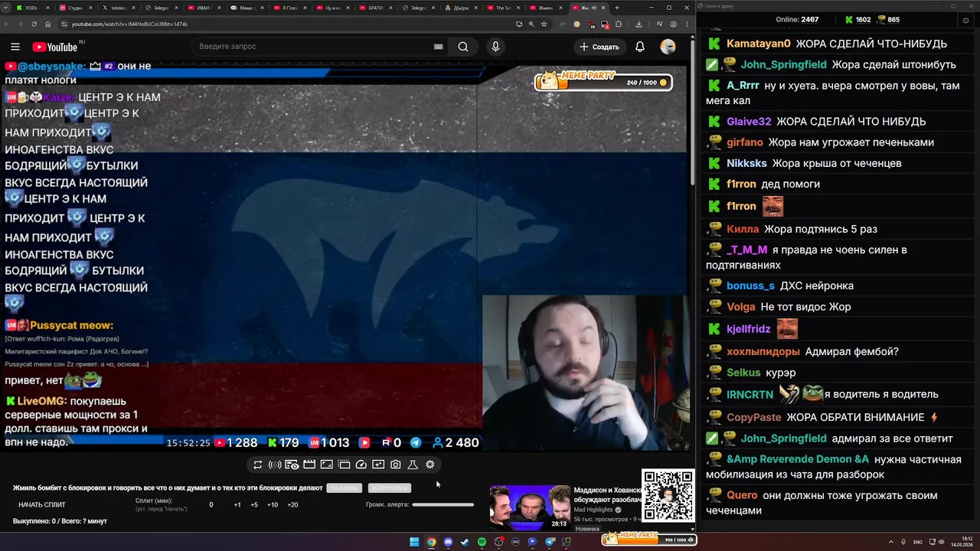Click the На аукцион button
Viewport: 980px width, 551px height.
[344, 487]
